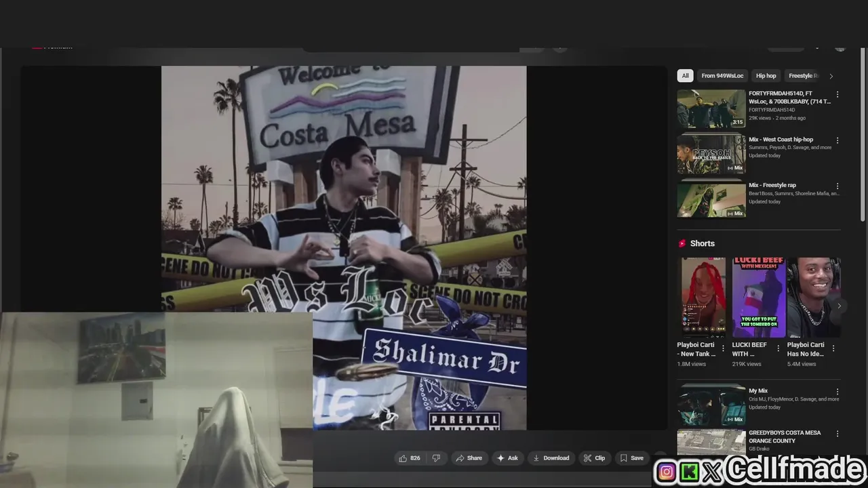
Task: Open FORTYFRMDAH514D video thumbnail
Action: (x=711, y=108)
